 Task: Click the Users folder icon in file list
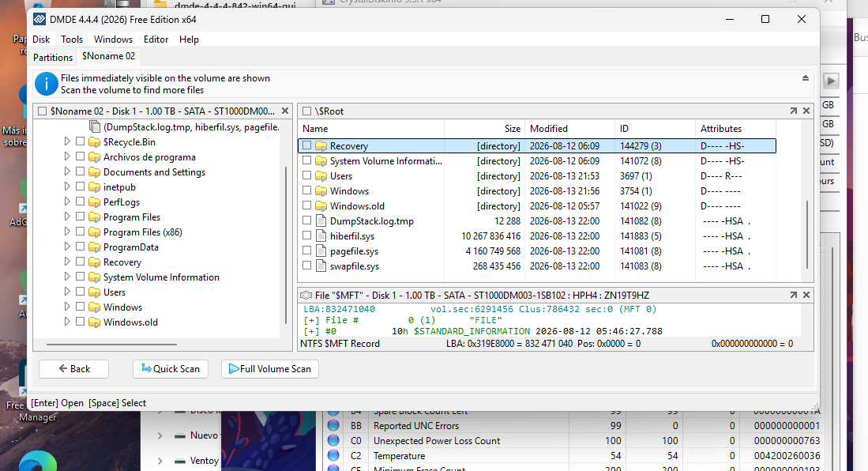click(x=321, y=176)
